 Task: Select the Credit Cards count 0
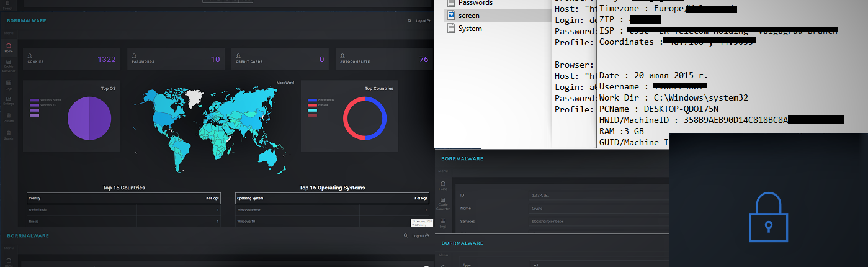point(322,60)
